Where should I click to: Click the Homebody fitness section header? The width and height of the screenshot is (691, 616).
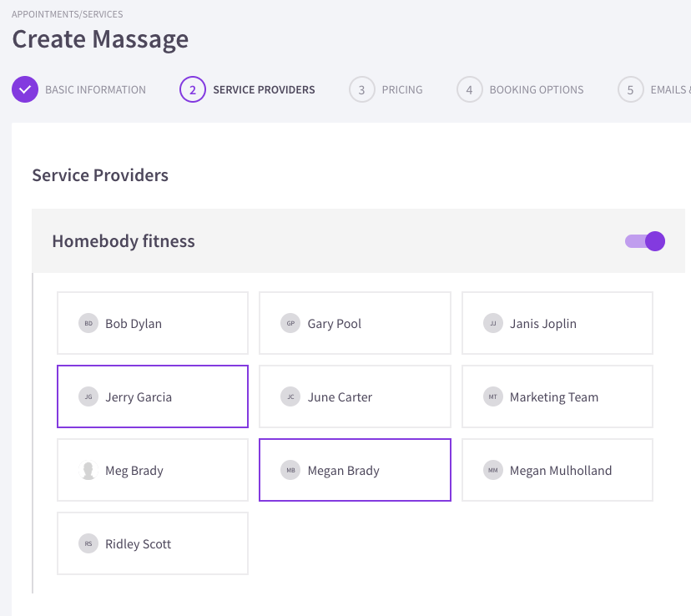(358, 241)
